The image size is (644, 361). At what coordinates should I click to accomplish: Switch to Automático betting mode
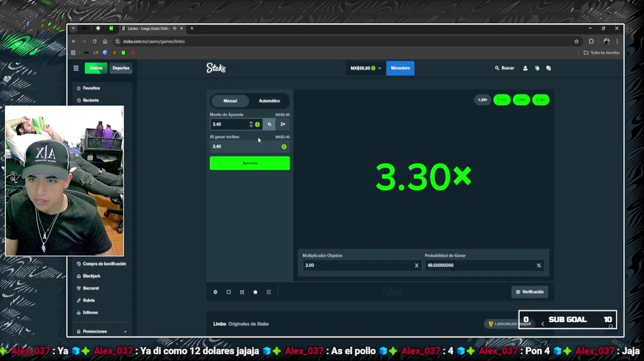269,101
